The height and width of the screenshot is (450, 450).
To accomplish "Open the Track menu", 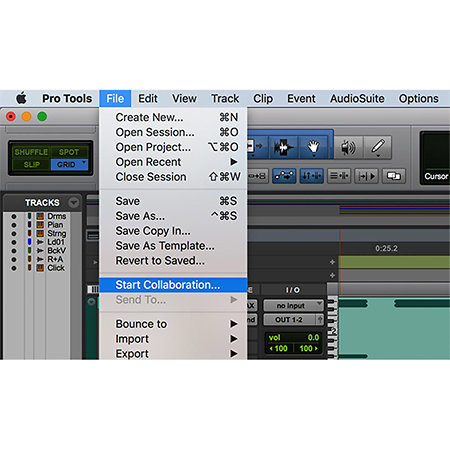I will [225, 98].
